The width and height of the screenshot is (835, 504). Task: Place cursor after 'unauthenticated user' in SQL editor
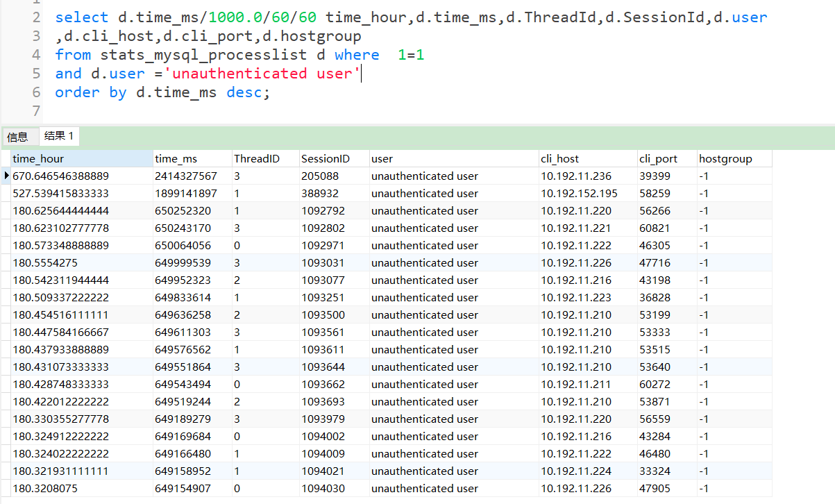(x=362, y=74)
